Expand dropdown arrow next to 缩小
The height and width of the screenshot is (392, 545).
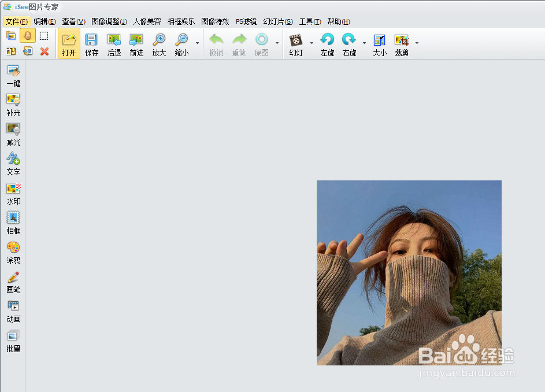198,43
